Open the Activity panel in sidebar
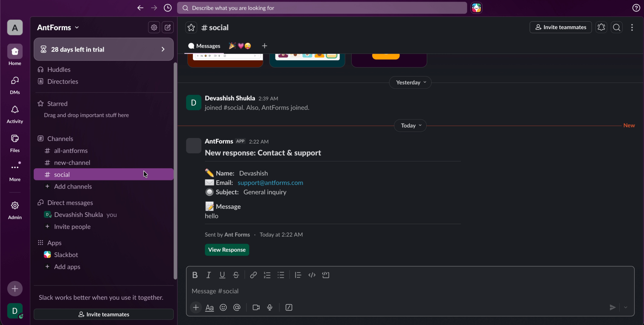The width and height of the screenshot is (644, 325). coord(15,114)
